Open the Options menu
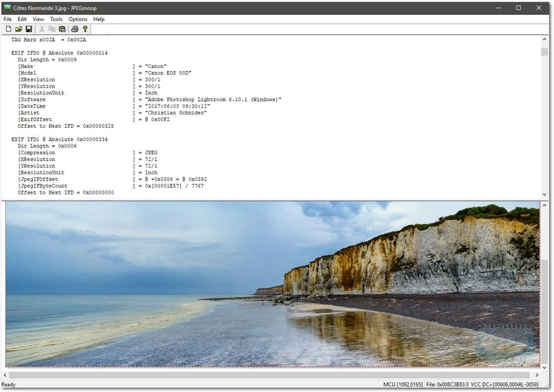Viewport: 554px width, 392px height. (78, 19)
